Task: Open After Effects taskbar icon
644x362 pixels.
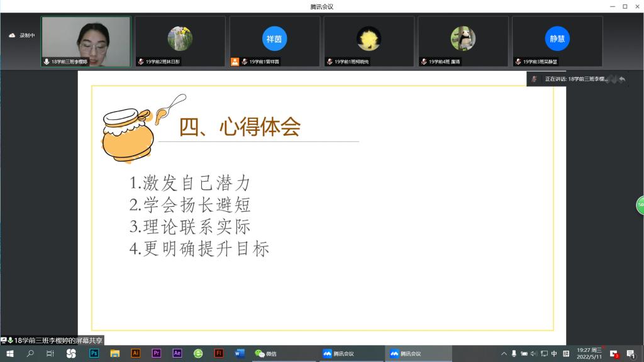Action: point(177,353)
